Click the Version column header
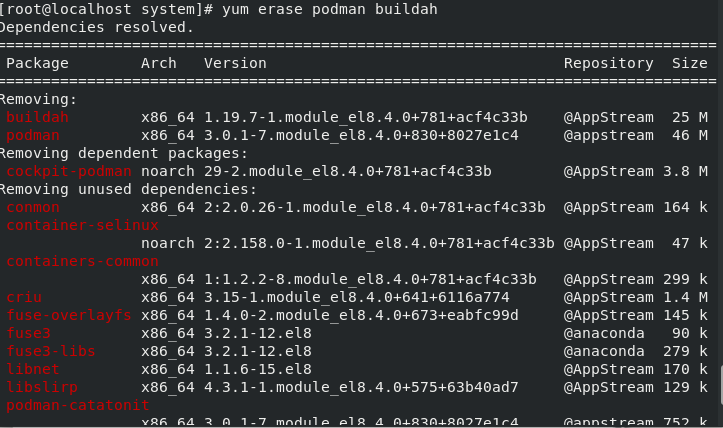The height and width of the screenshot is (428, 723). (235, 63)
